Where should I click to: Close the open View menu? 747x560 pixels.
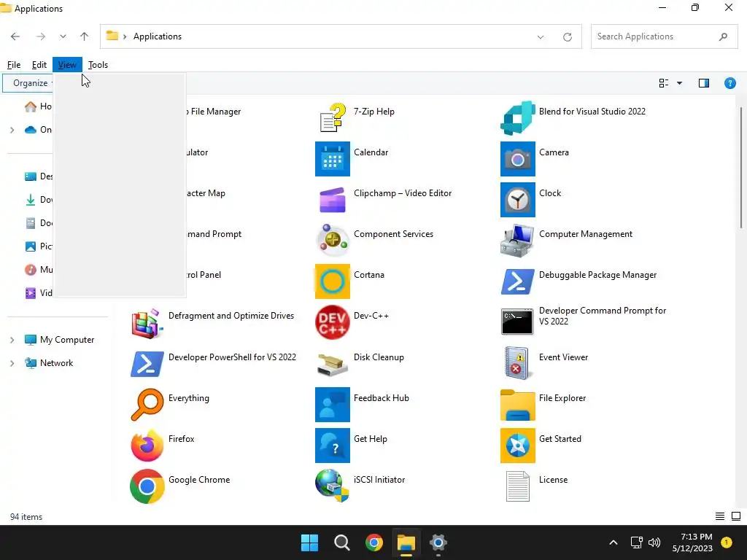point(67,65)
